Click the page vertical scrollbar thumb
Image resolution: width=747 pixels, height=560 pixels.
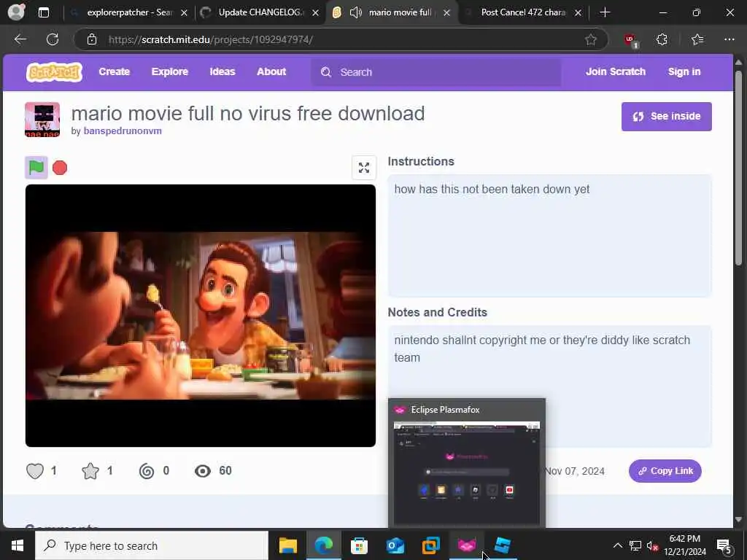tap(738, 168)
